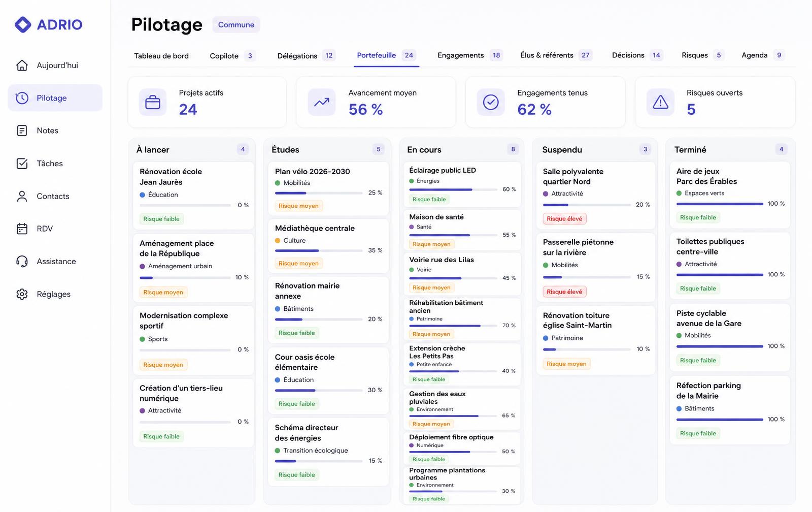
Task: Click the title "Gestion des eaux pluviales"
Action: click(x=437, y=398)
